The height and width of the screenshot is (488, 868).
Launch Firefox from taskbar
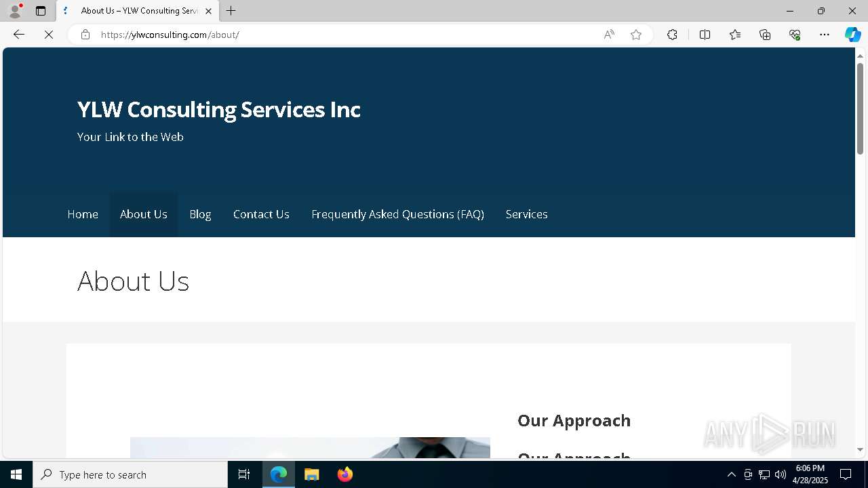coord(345,474)
